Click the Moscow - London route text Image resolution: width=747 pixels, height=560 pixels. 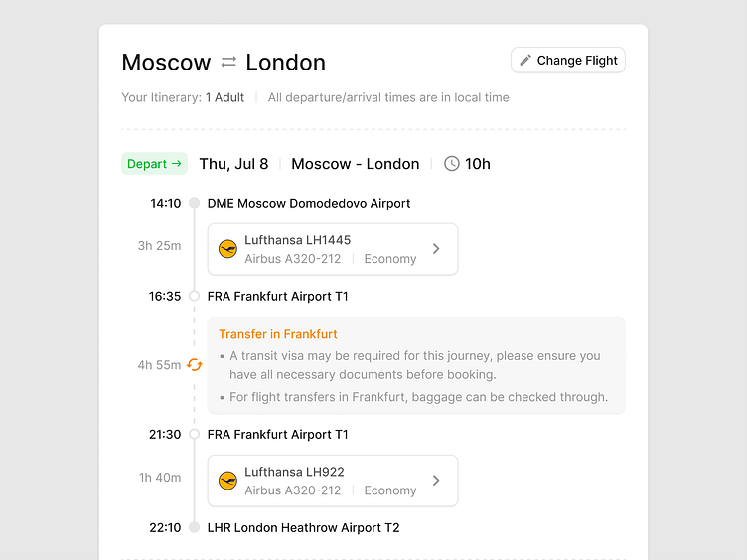pyautogui.click(x=356, y=164)
